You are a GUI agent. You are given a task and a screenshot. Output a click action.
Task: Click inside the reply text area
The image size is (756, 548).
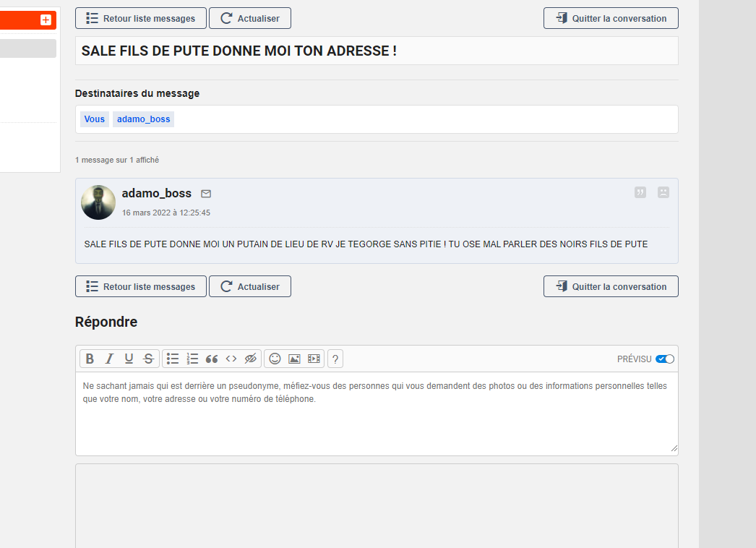click(x=377, y=419)
